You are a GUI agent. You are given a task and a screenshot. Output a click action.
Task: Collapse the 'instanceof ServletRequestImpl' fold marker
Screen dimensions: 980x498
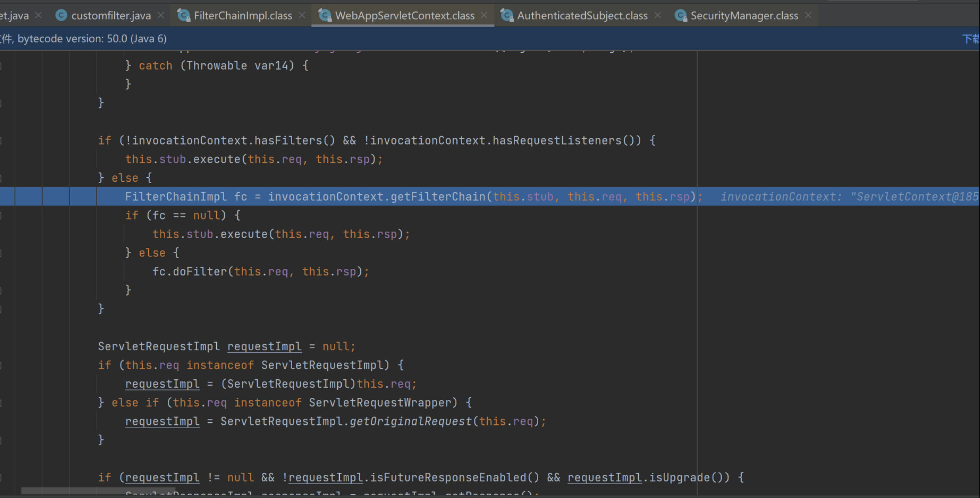click(x=1, y=365)
